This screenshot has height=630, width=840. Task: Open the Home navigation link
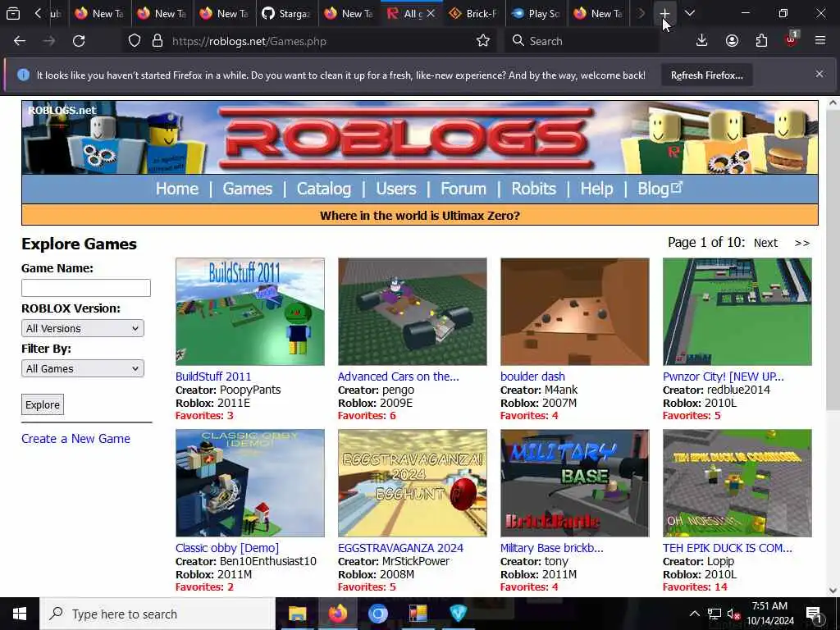pyautogui.click(x=177, y=189)
